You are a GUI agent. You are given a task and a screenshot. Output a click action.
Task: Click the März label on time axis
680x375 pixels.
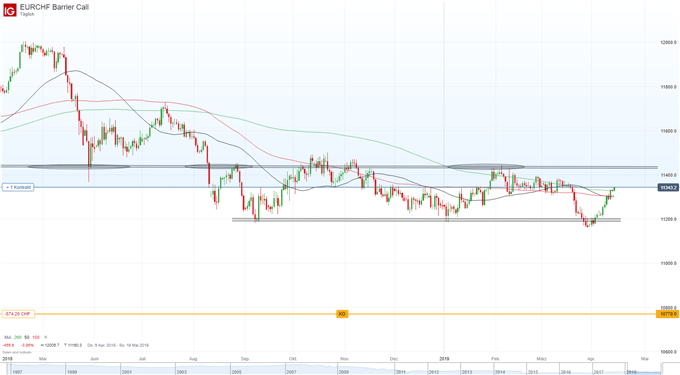pyautogui.click(x=541, y=359)
